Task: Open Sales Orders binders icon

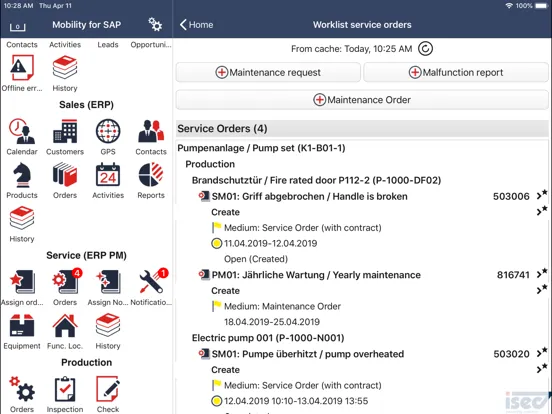Action: (65, 175)
